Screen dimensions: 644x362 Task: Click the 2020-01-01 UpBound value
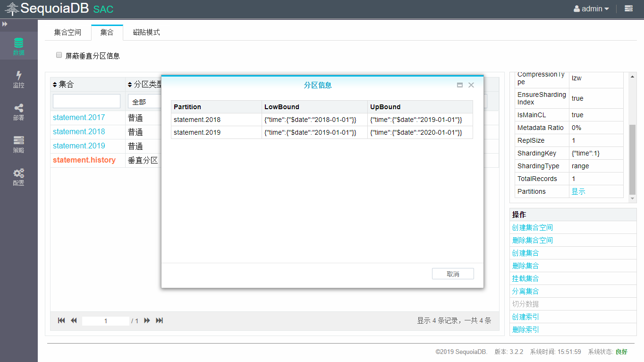pos(416,132)
